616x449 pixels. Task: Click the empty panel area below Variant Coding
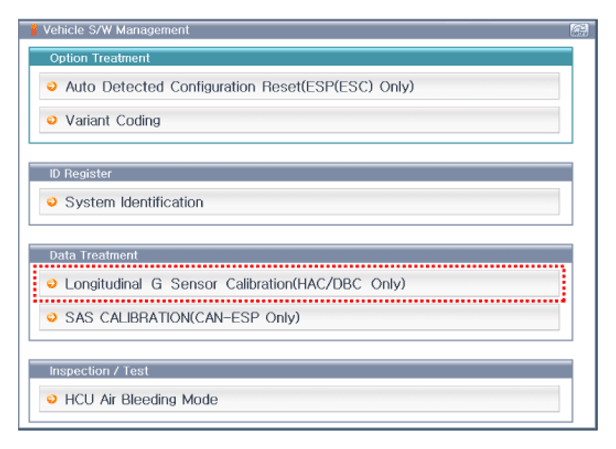[301, 138]
